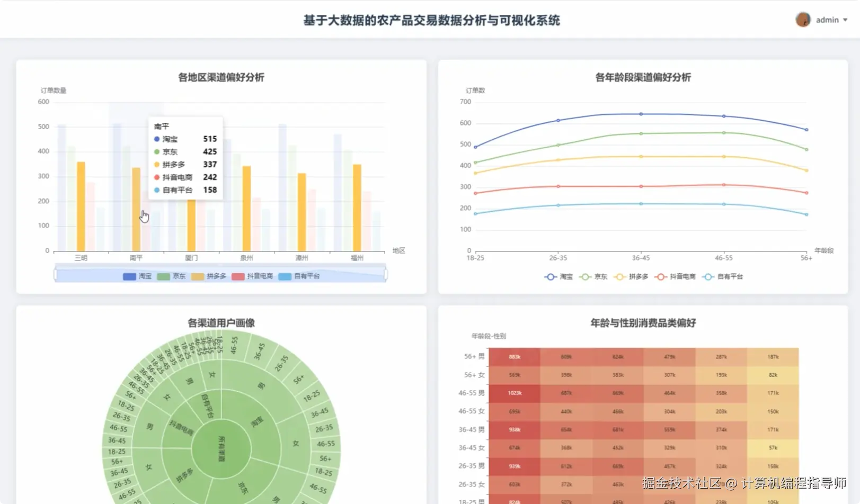Click the 1023k heatmap cell
The image size is (860, 504).
[x=515, y=393]
